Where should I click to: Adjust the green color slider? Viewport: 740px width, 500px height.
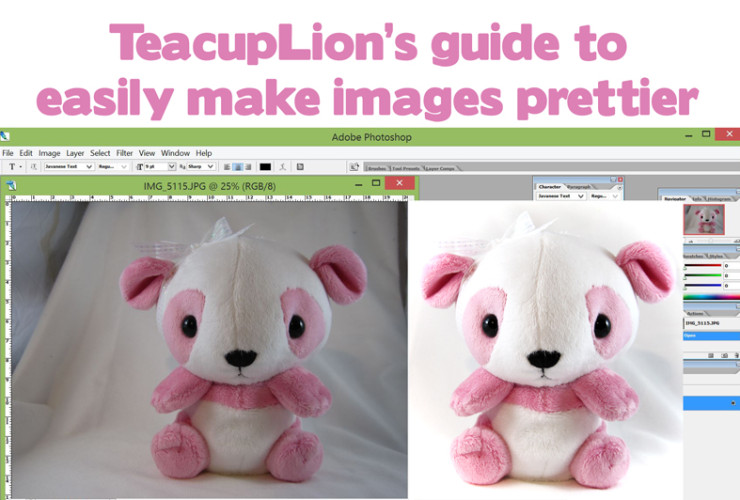(x=703, y=276)
